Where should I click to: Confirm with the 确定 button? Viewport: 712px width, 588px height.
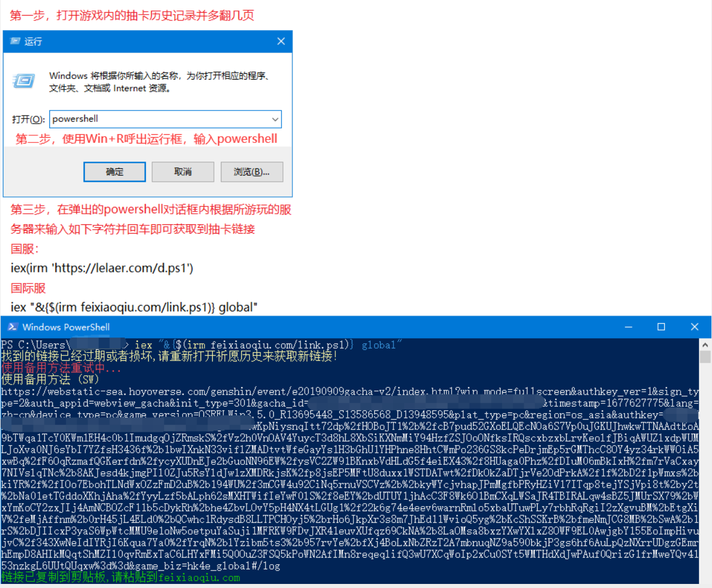[115, 172]
